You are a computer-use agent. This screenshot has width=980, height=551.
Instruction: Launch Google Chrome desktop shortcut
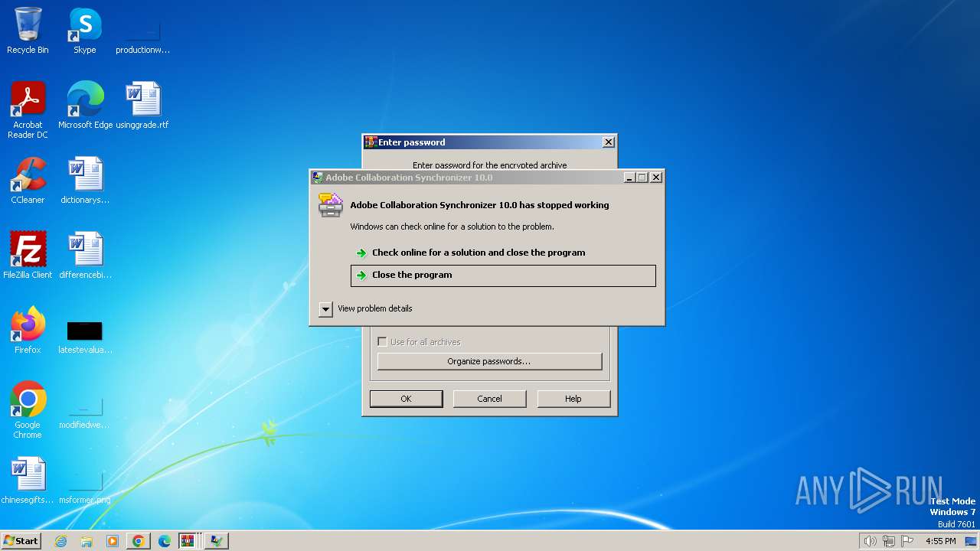(x=28, y=409)
